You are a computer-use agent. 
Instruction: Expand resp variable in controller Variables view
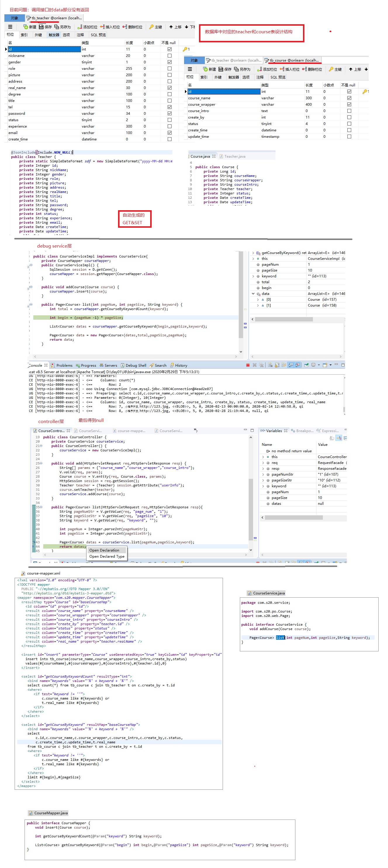263,468
